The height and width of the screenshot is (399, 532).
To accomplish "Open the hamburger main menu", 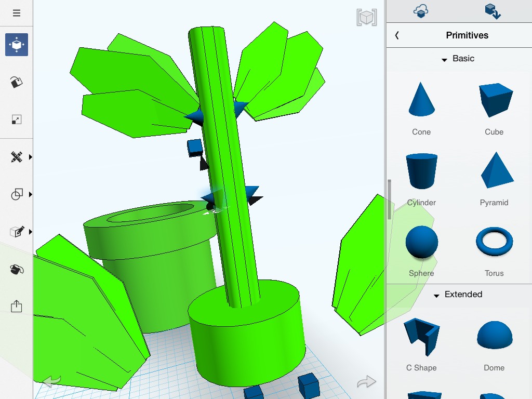I will 16,13.
